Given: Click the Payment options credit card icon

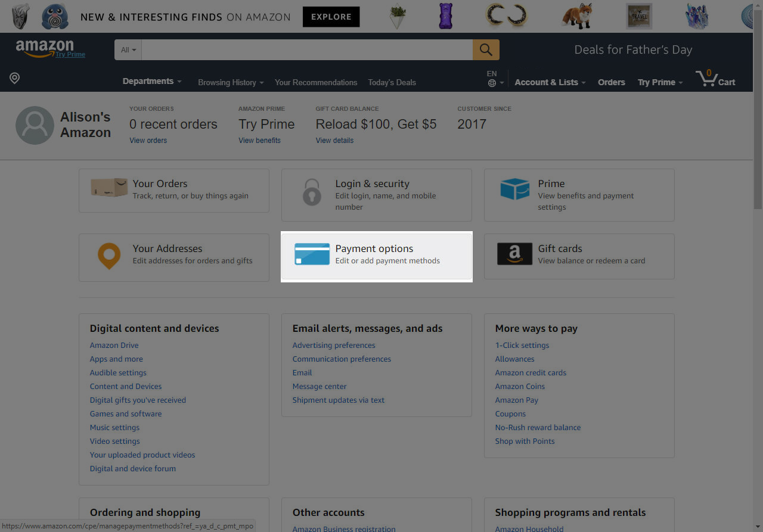Looking at the screenshot, I should pyautogui.click(x=312, y=254).
